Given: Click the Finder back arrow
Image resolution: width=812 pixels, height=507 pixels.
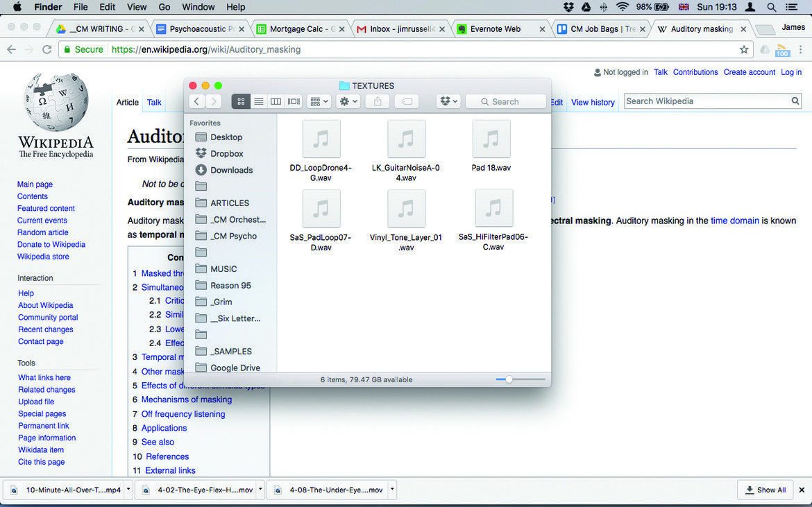Looking at the screenshot, I should click(x=197, y=101).
